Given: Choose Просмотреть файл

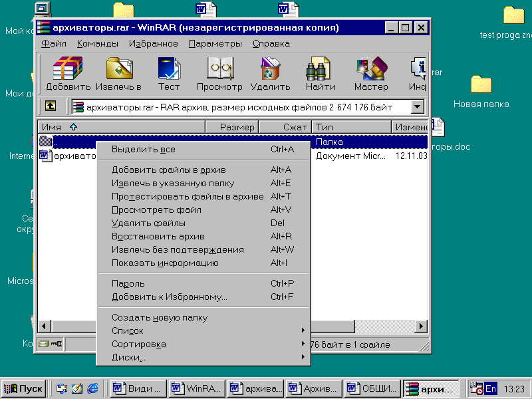Looking at the screenshot, I should [x=203, y=209].
